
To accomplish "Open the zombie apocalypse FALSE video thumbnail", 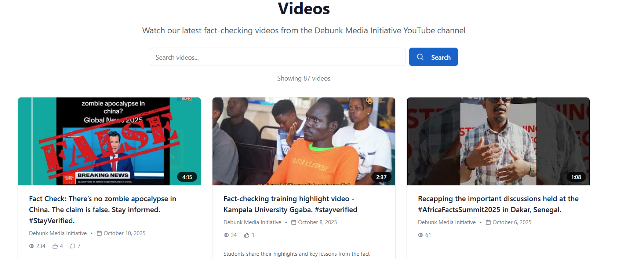I will tap(109, 141).
